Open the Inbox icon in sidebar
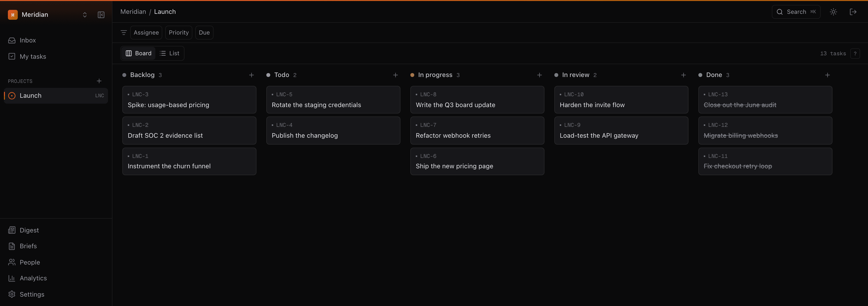 point(12,40)
